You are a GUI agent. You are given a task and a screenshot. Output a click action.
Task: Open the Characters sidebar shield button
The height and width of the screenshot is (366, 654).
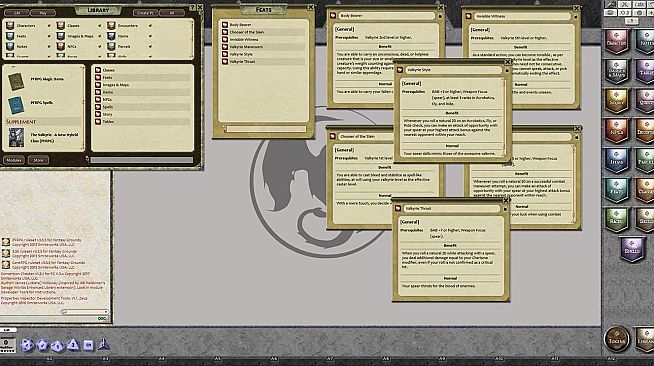point(616,42)
